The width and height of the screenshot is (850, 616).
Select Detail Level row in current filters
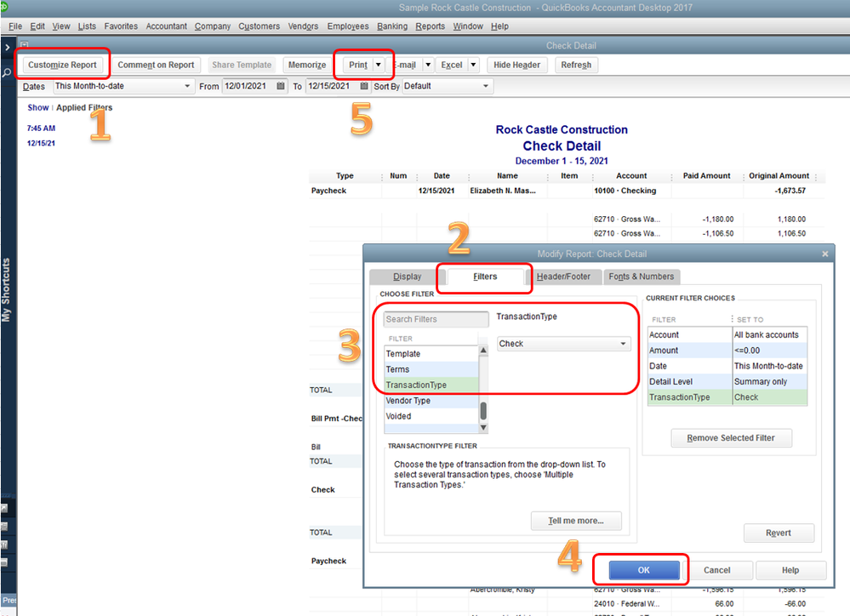pos(727,382)
